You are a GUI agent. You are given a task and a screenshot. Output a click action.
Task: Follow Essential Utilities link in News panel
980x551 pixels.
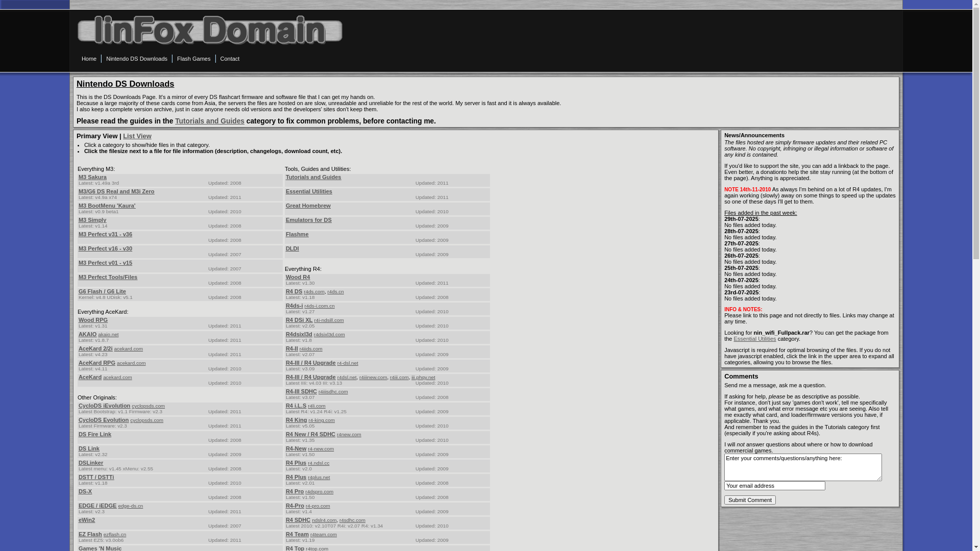[754, 339]
